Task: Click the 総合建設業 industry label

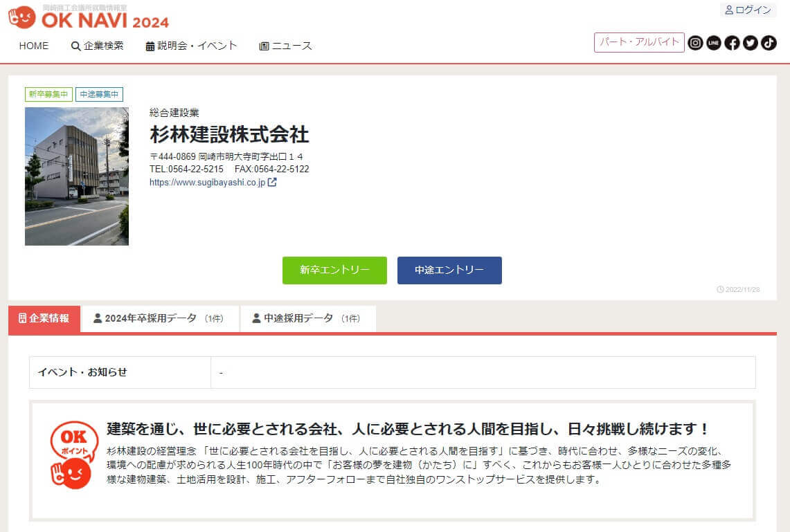Action: pyautogui.click(x=174, y=113)
